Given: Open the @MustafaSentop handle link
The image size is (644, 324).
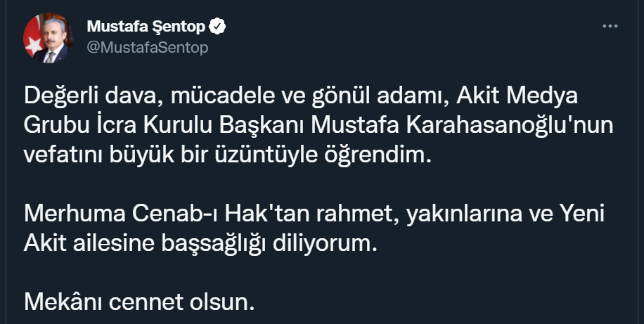Looking at the screenshot, I should [x=147, y=47].
